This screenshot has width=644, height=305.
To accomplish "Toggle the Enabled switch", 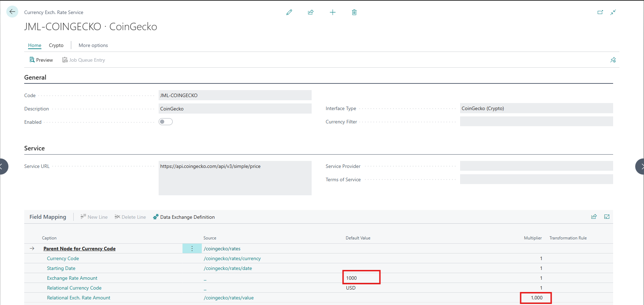I will tap(166, 122).
